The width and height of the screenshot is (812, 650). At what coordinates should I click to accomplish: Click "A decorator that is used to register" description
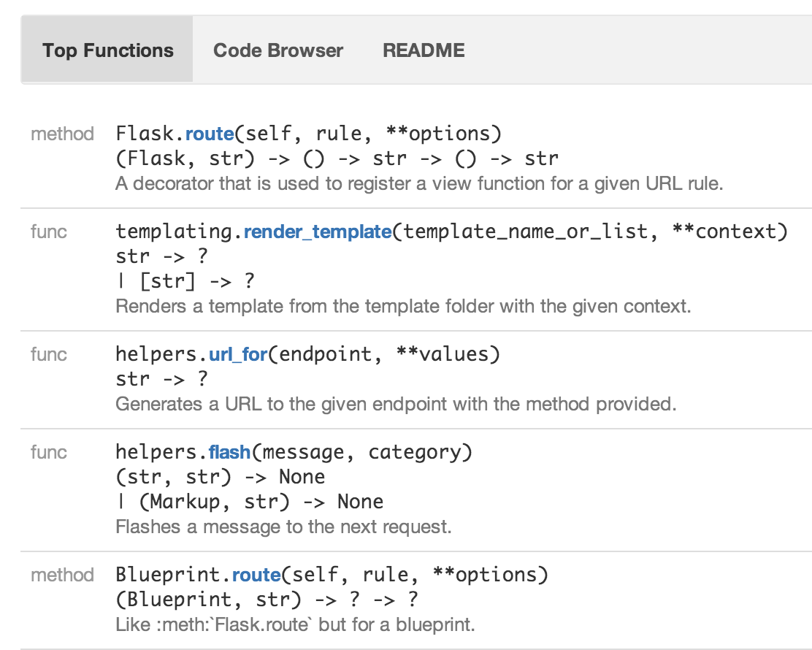(x=419, y=183)
